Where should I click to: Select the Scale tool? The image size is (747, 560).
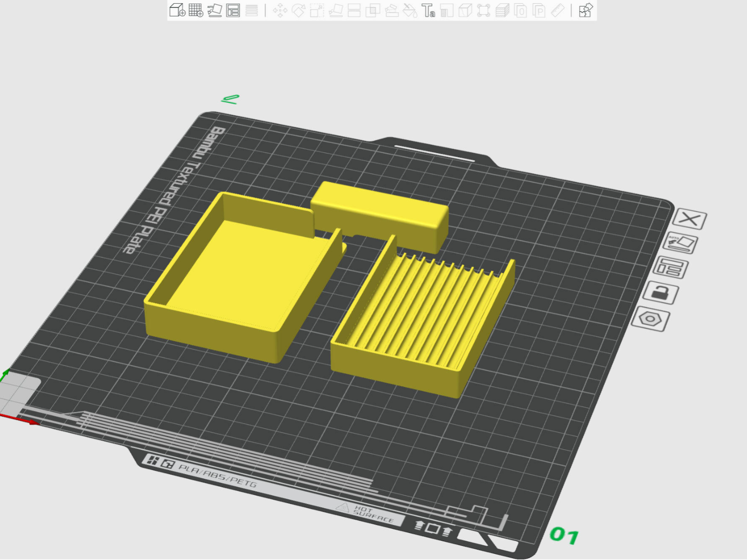click(317, 10)
